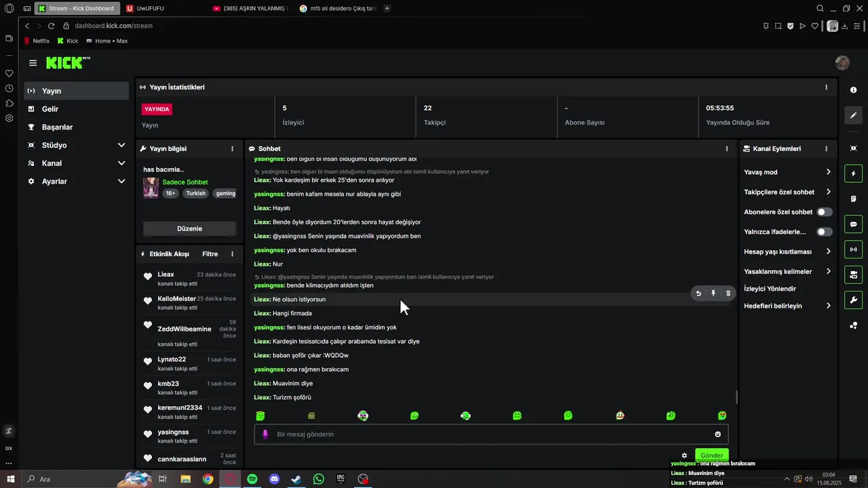This screenshot has height=488, width=868.
Task: Open the Home • Max bookmark
Action: (107, 41)
